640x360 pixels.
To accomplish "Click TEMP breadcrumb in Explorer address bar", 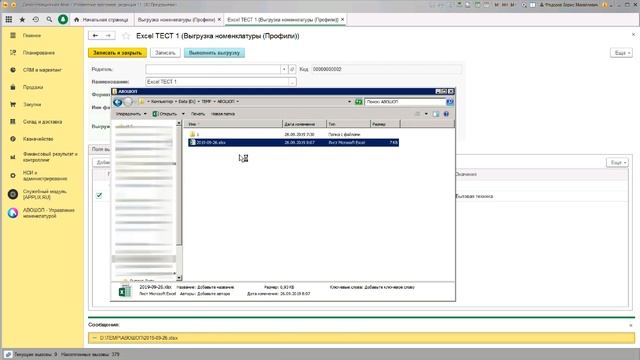I will pos(206,102).
